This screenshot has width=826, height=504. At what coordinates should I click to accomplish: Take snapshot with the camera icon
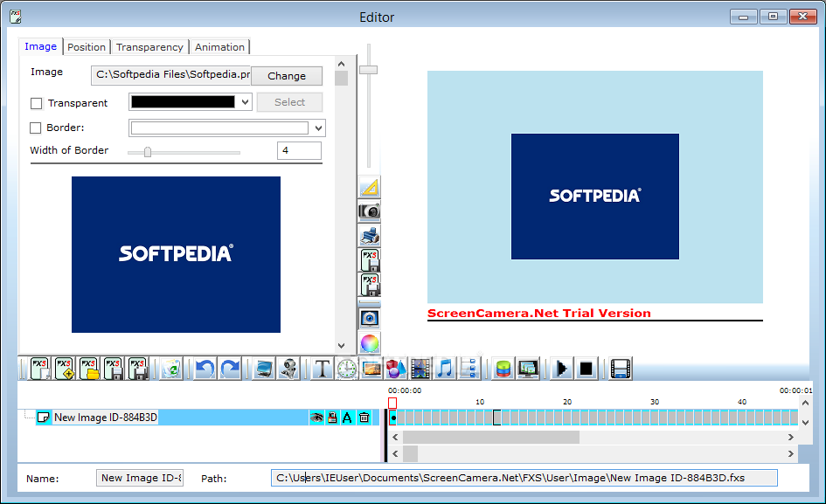(x=370, y=211)
